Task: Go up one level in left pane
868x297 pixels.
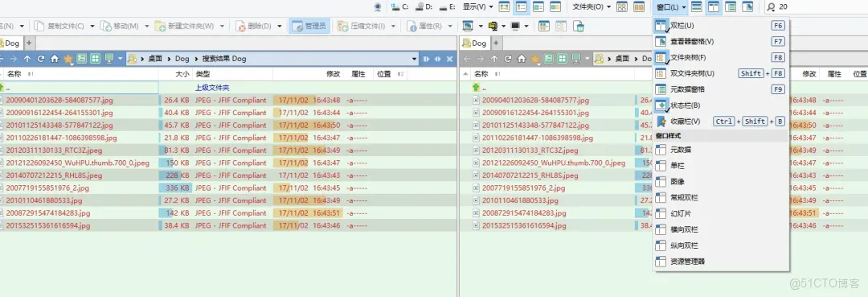Action: [27, 59]
